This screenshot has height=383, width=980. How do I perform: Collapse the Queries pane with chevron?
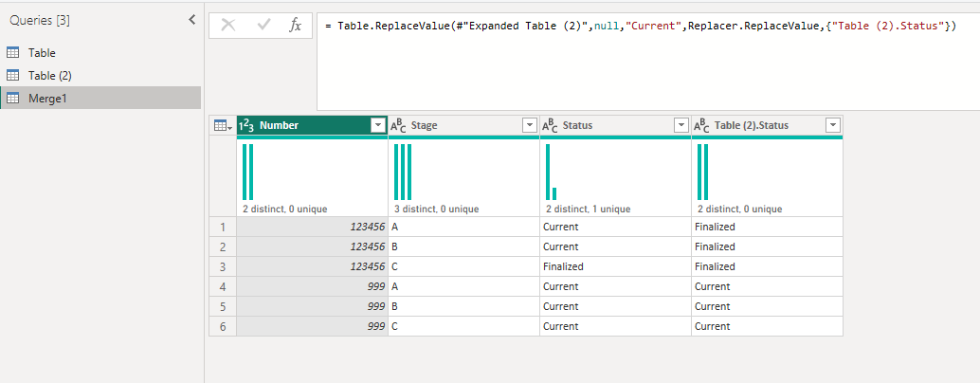point(191,20)
